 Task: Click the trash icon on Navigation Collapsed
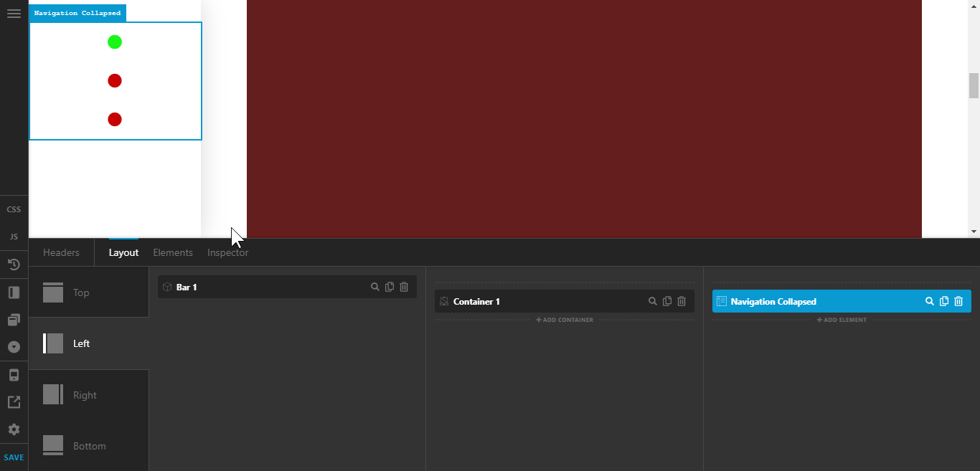point(958,302)
